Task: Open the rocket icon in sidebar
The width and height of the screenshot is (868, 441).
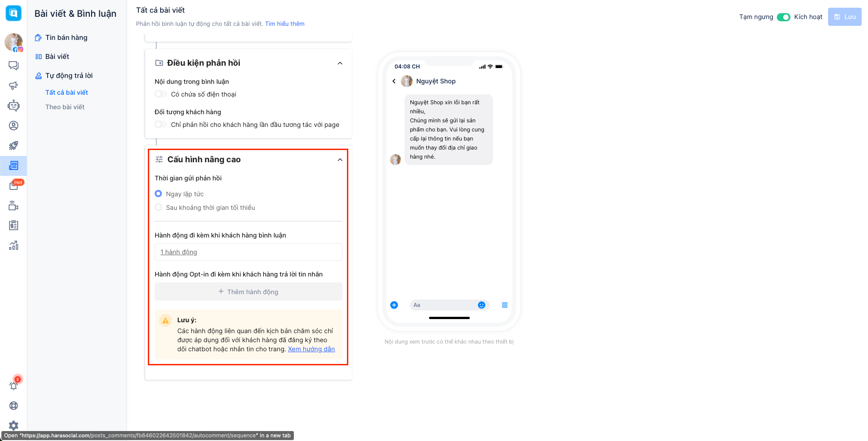Action: [x=14, y=145]
